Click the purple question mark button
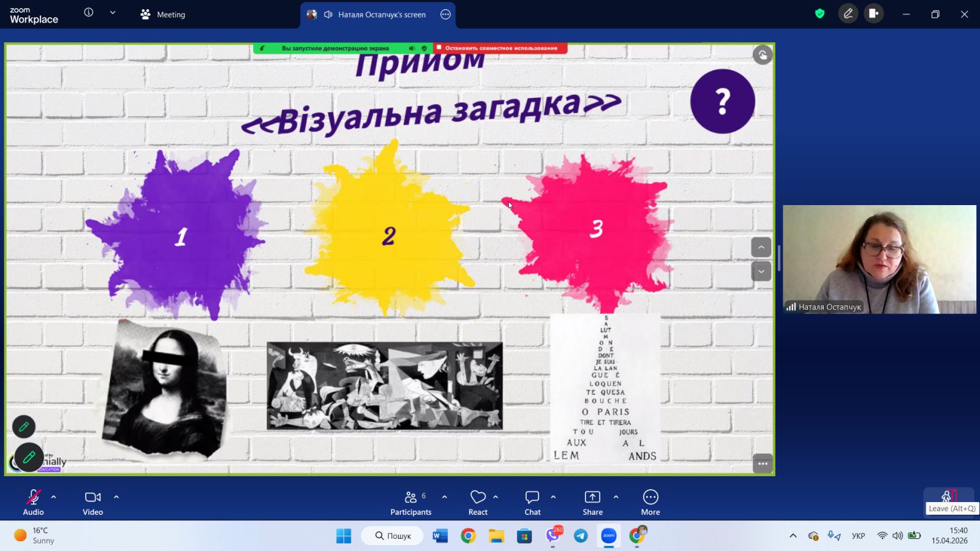 point(722,102)
